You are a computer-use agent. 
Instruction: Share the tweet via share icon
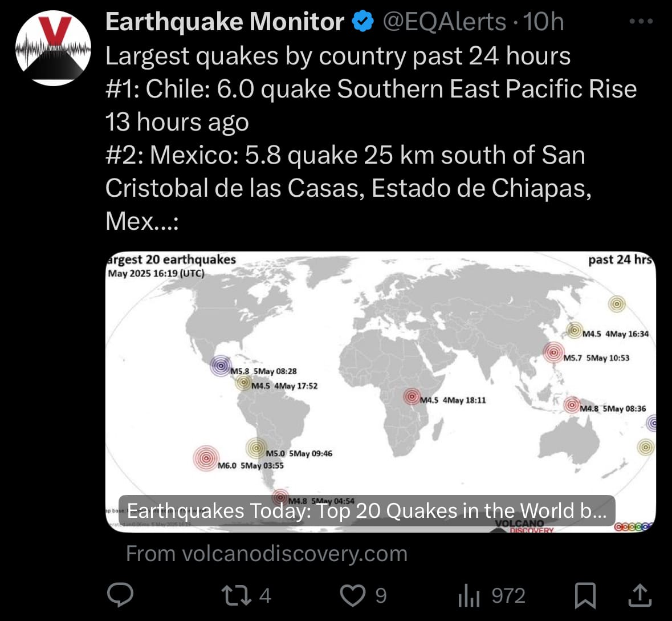click(x=640, y=595)
